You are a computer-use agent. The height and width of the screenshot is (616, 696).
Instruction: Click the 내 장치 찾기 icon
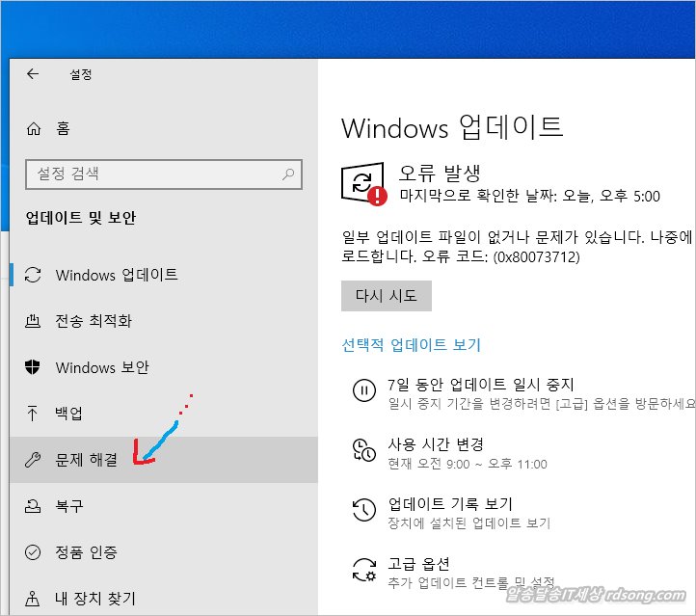(33, 599)
